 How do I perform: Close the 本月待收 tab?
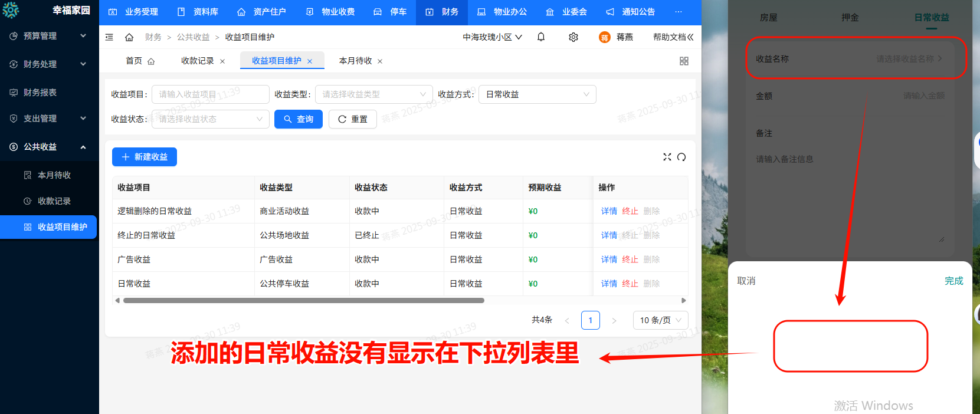380,61
